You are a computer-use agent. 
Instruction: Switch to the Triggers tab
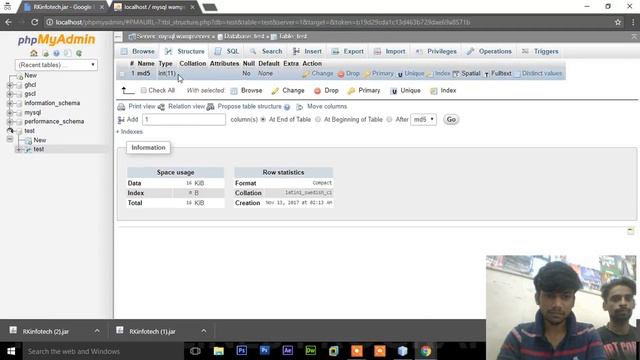[540, 51]
